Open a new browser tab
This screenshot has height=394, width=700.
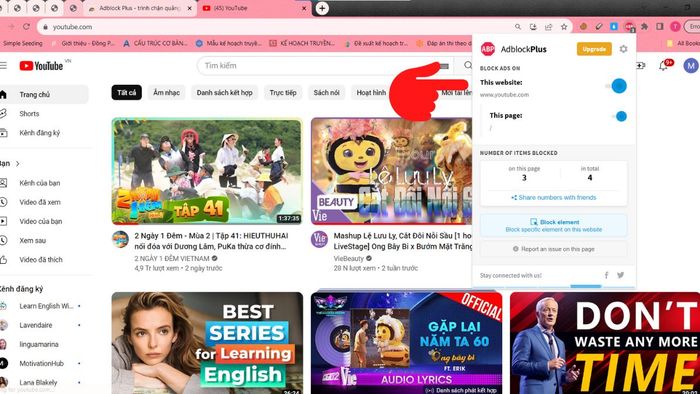322,8
